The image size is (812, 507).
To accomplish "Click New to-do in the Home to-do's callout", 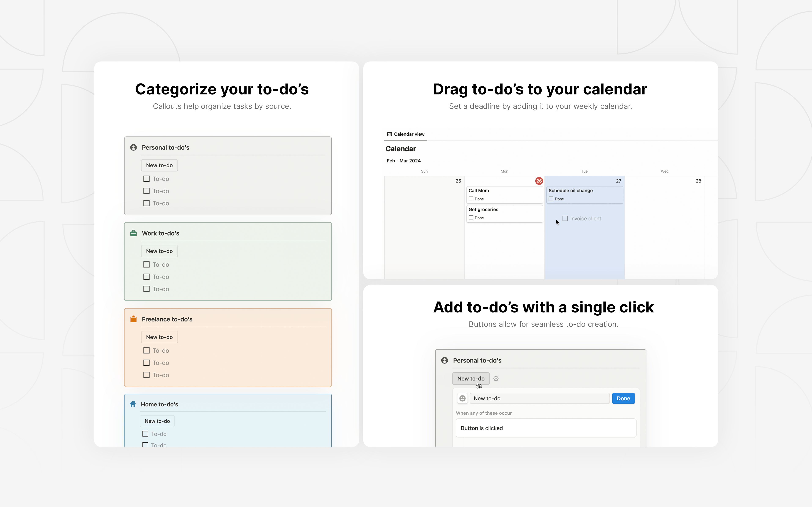I will click(157, 421).
